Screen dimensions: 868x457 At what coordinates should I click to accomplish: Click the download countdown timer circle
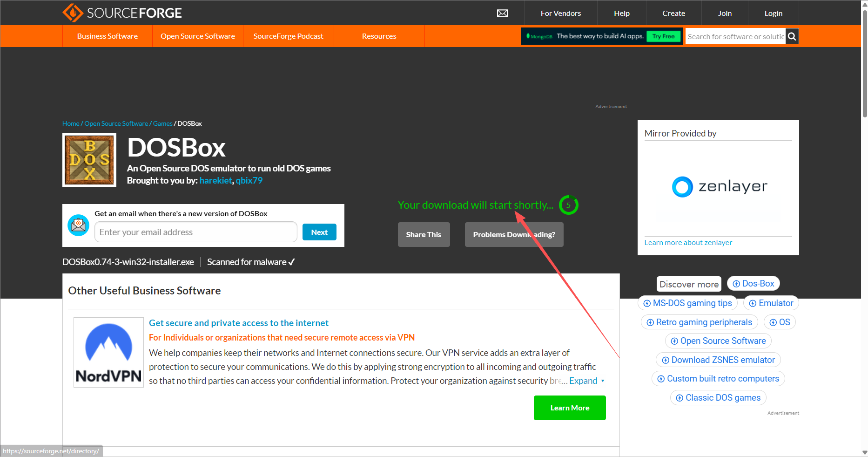point(568,205)
